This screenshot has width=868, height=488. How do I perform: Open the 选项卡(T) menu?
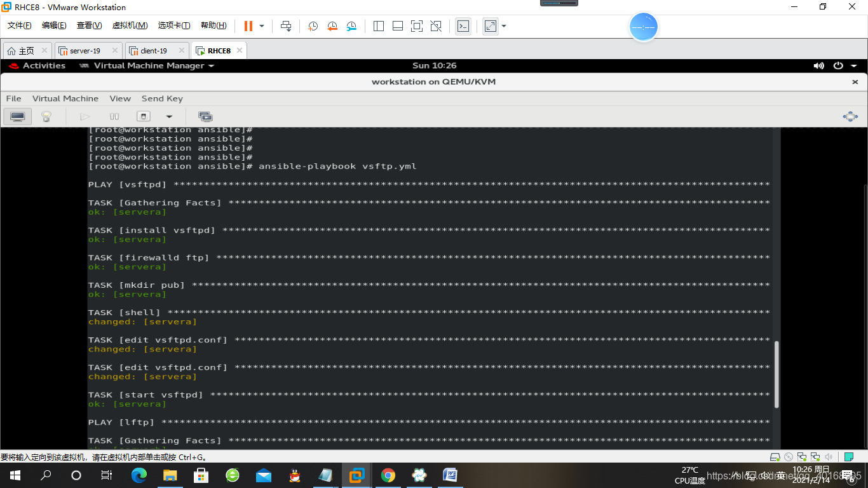(x=174, y=25)
